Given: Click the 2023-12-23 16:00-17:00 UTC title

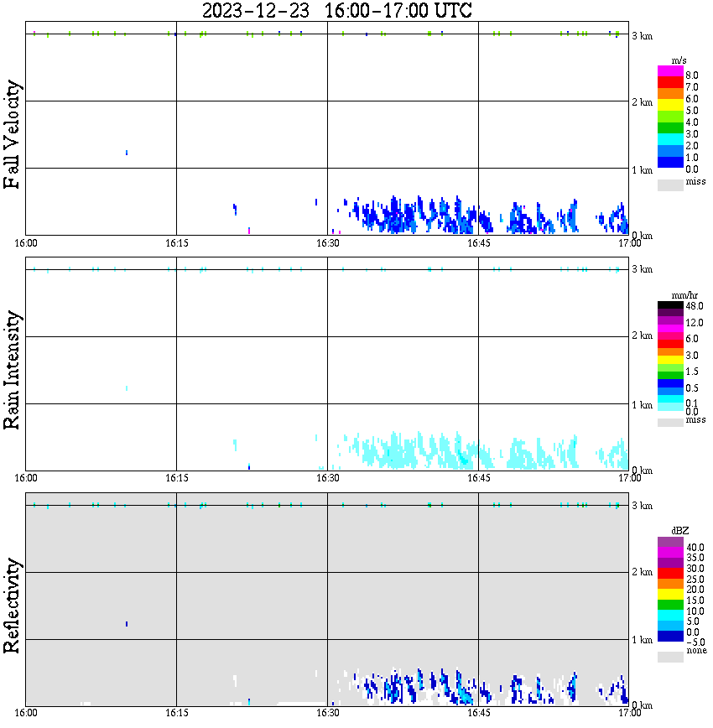Looking at the screenshot, I should [x=337, y=10].
